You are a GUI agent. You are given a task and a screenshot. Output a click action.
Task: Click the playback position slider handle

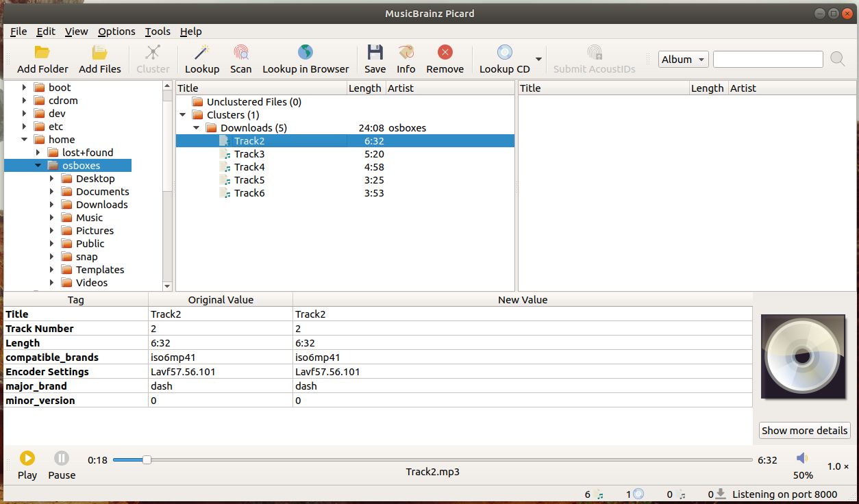[x=147, y=460]
